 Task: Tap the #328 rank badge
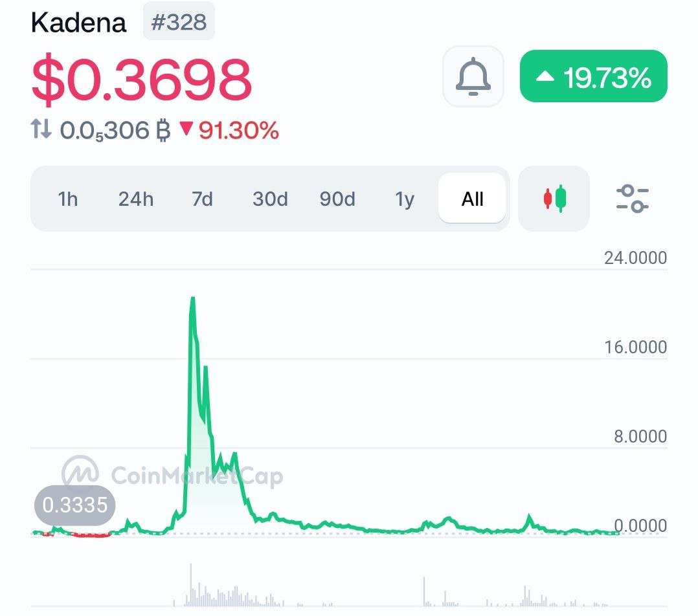point(179,22)
